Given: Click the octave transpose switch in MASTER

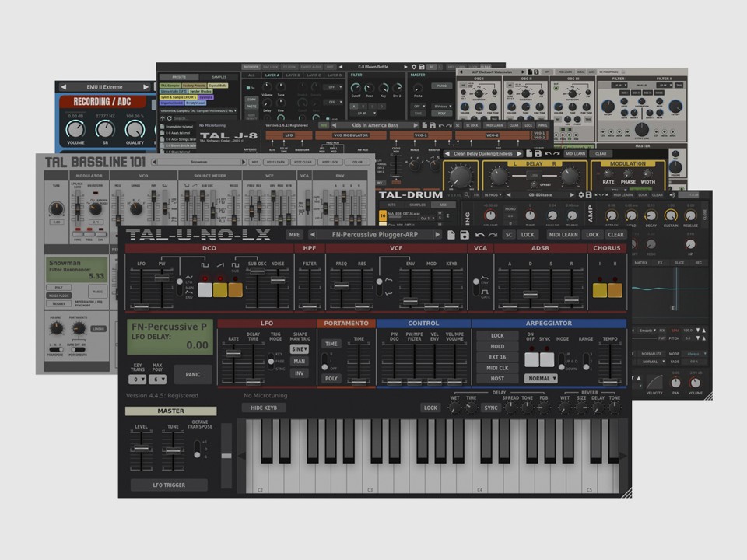Looking at the screenshot, I should click(x=197, y=450).
